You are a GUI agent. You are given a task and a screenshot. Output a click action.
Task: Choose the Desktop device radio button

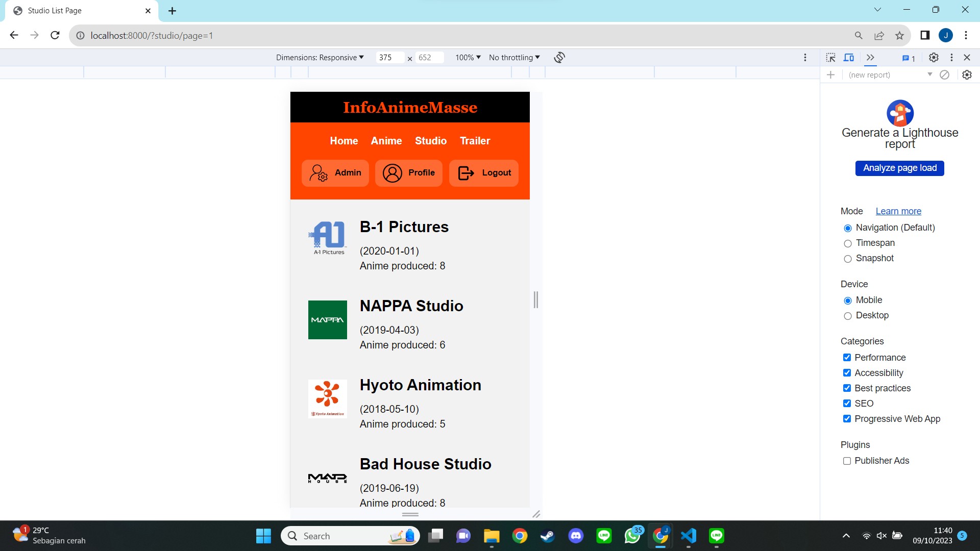click(x=848, y=316)
